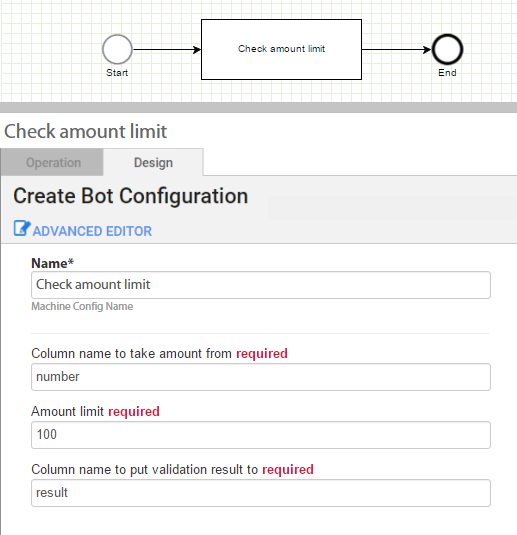Click the Start label under circle
This screenshot has height=535, width=517.
coord(117,73)
